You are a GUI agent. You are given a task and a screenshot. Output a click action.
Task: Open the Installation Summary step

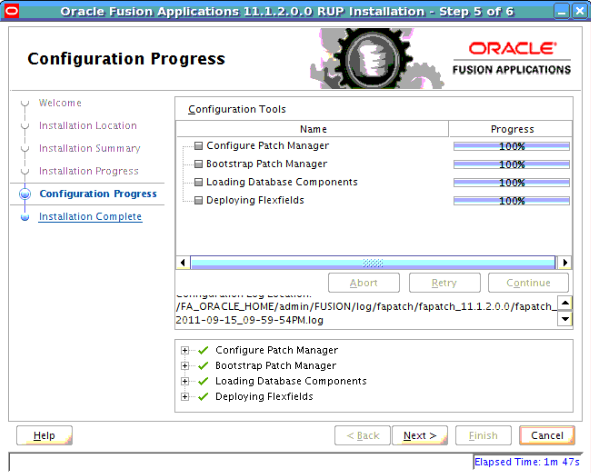click(x=89, y=148)
